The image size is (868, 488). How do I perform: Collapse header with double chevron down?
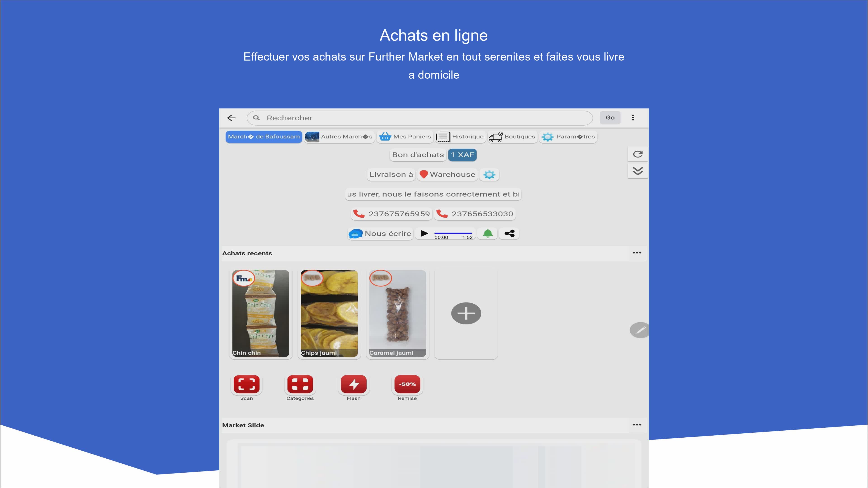(x=637, y=171)
